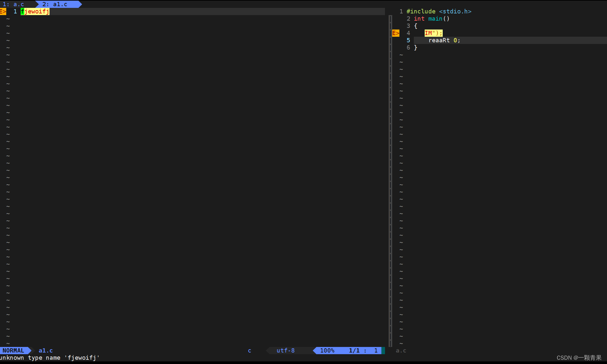
Task: Click the 'c' filetype indicator
Action: pos(250,351)
